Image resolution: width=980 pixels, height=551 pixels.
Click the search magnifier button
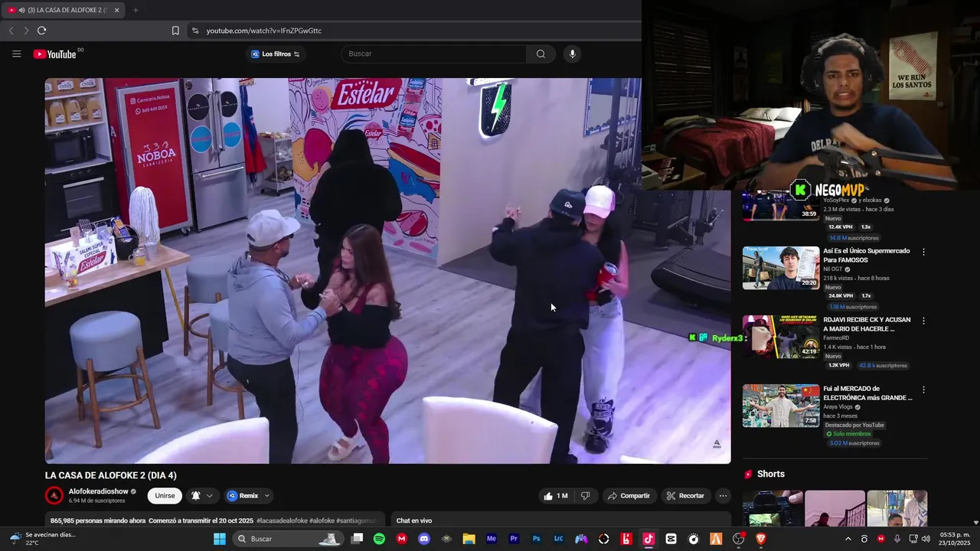click(x=541, y=54)
